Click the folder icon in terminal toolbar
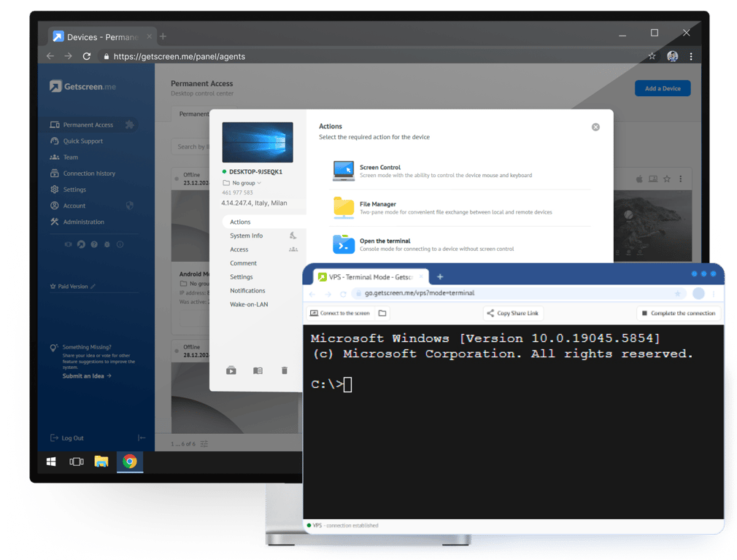The height and width of the screenshot is (560, 737). [x=382, y=313]
